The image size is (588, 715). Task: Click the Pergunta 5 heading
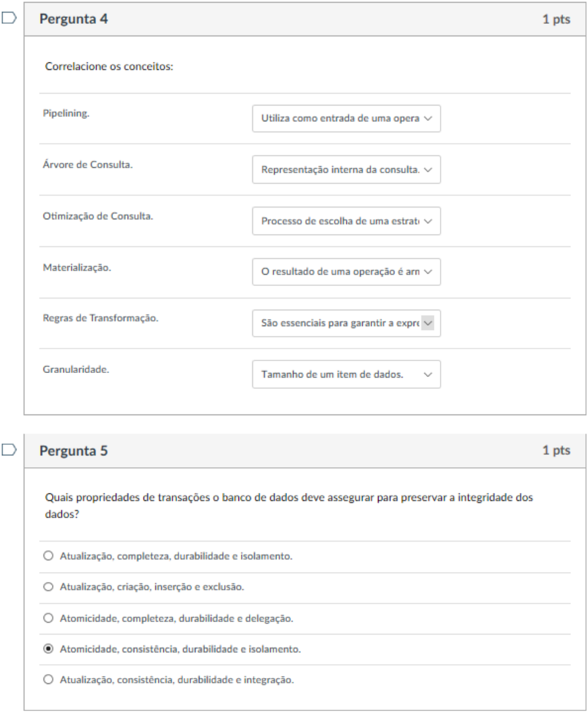(74, 451)
